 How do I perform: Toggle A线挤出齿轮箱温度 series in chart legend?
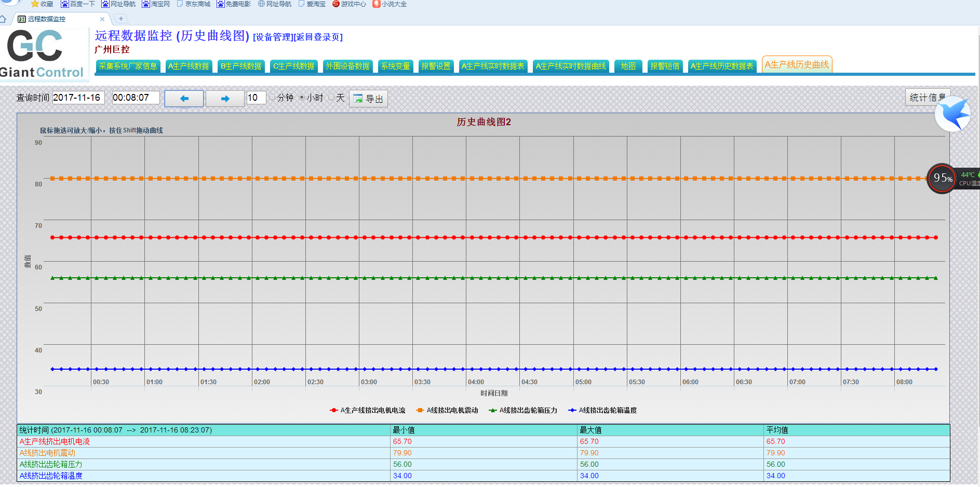point(602,411)
